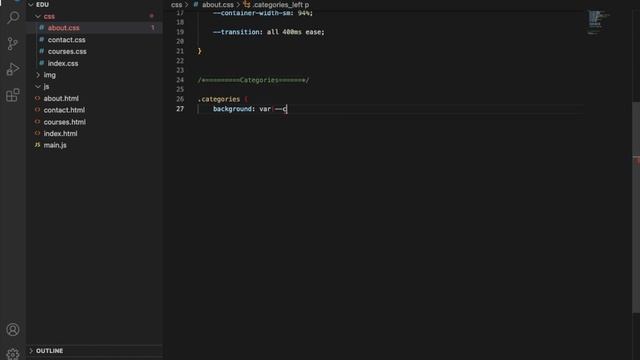Select about.css segment in the breadcrumb
Screen dimensions: 640x360
point(218,5)
